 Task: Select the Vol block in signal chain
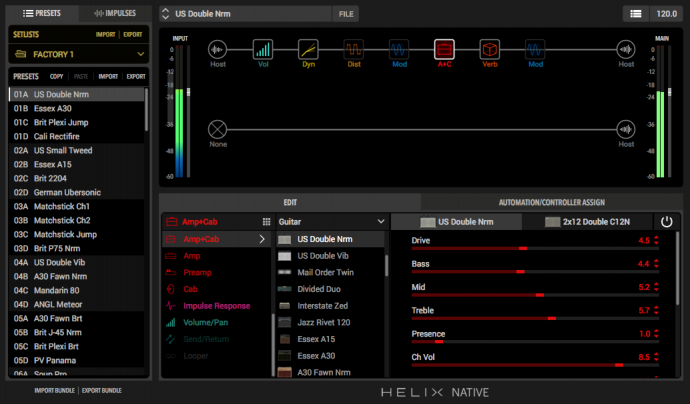[263, 49]
